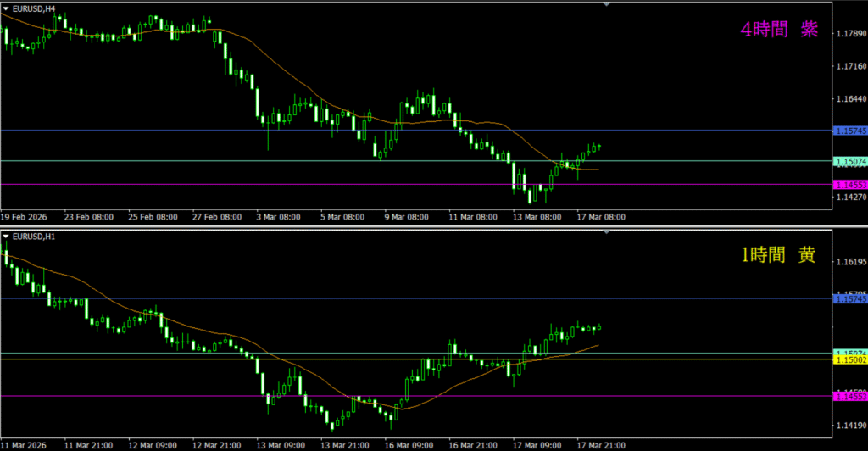Click the 16 Mar 09:00 time label
Viewport: 868px width, 451px height.
click(409, 443)
